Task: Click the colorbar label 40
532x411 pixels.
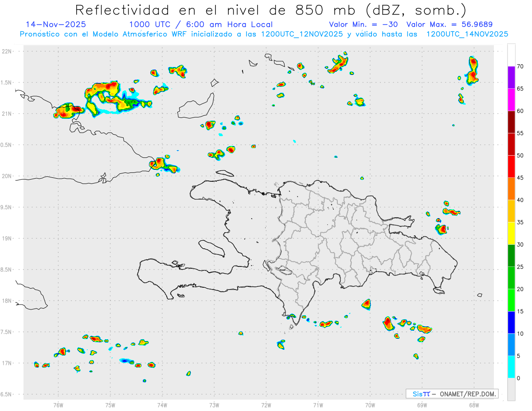Action: 520,200
